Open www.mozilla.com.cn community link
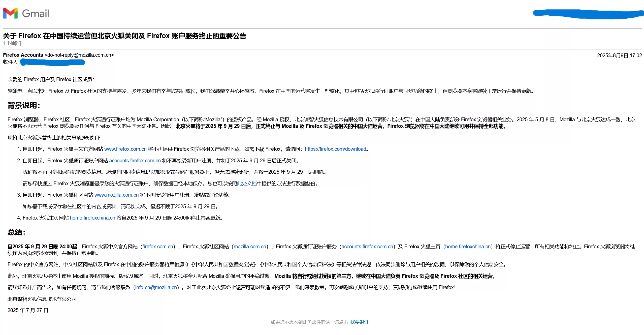This screenshot has height=335, width=644. click(x=116, y=195)
